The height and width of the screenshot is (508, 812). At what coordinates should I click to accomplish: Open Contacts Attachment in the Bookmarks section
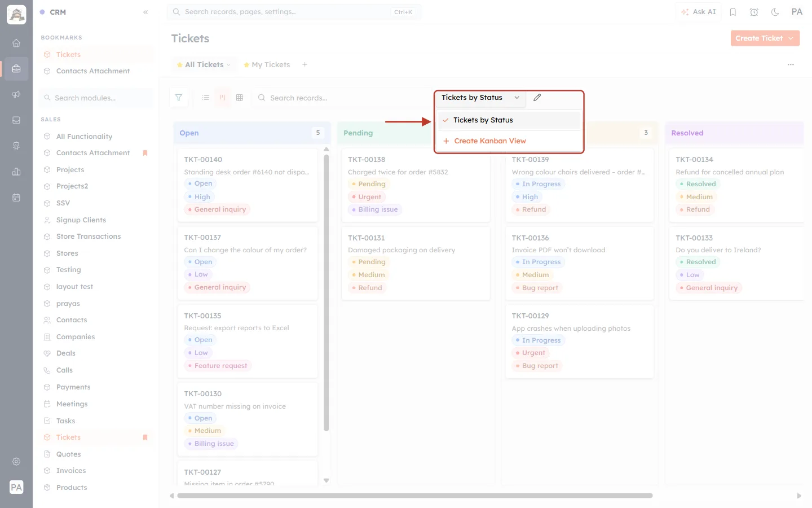[x=93, y=71]
